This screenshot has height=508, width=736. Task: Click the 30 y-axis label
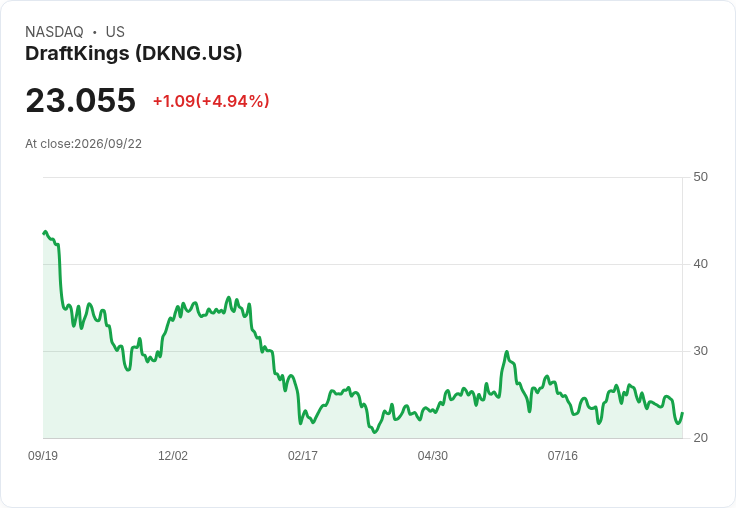700,351
